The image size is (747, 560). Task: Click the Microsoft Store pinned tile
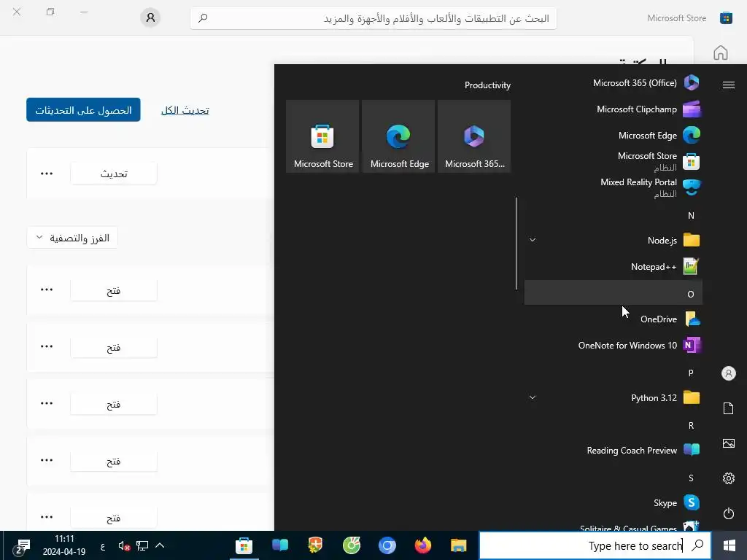pos(322,136)
